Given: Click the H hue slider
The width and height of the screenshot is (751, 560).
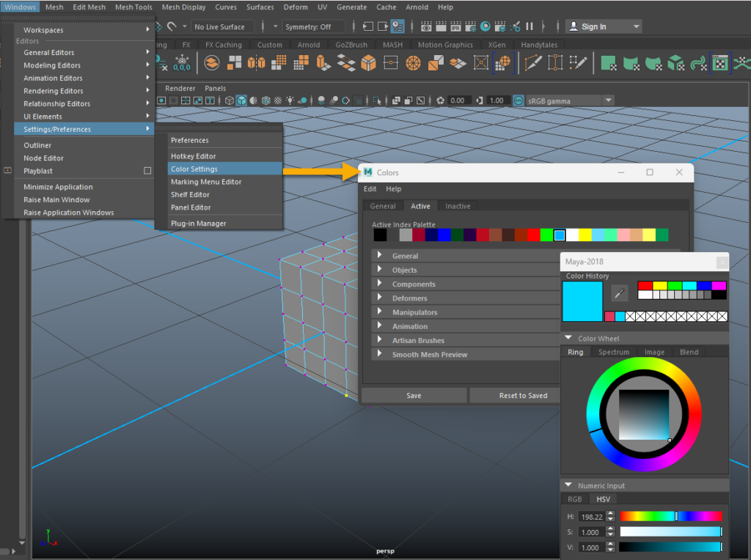Looking at the screenshot, I should (671, 516).
